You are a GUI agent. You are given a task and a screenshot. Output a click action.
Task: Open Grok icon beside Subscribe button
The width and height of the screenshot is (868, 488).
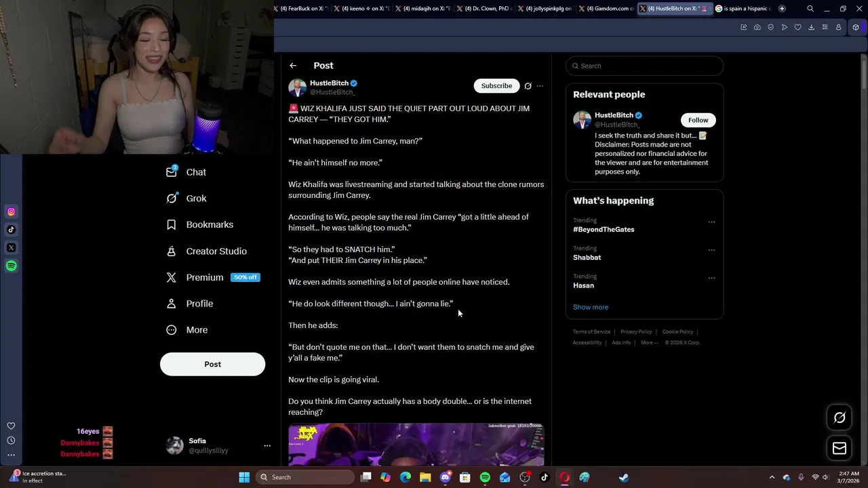click(528, 86)
